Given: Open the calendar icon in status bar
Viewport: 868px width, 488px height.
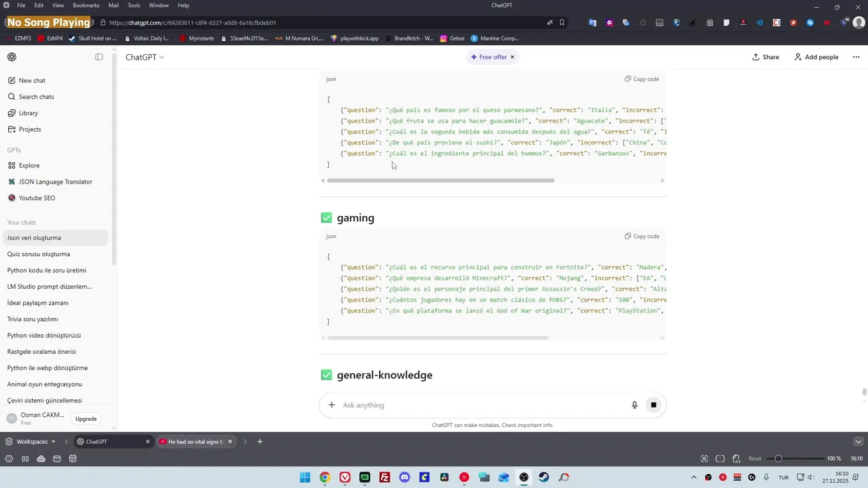Looking at the screenshot, I should [73, 459].
